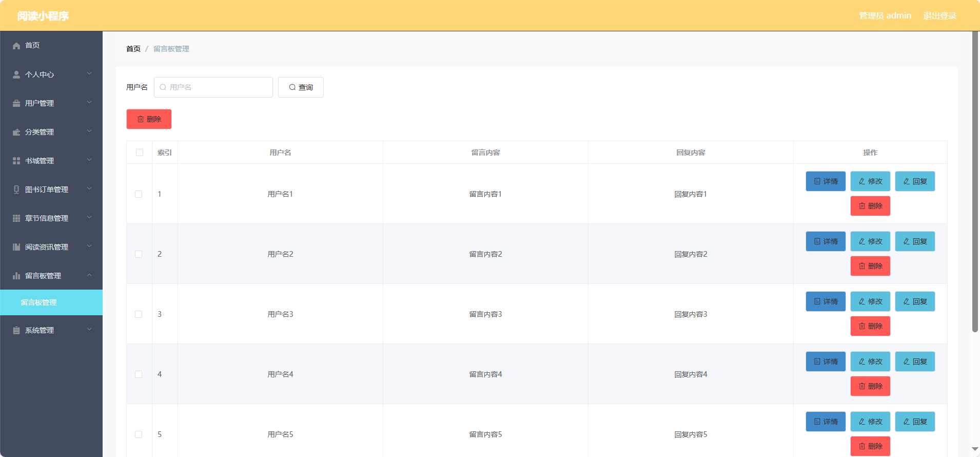Check the checkbox for row 用户名1
The image size is (980, 457).
click(x=139, y=194)
